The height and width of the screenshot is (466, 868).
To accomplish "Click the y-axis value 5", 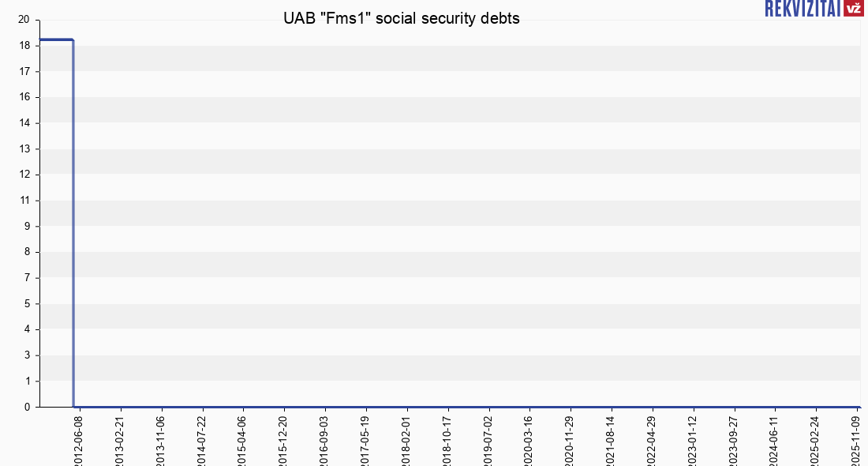I will tap(27, 303).
